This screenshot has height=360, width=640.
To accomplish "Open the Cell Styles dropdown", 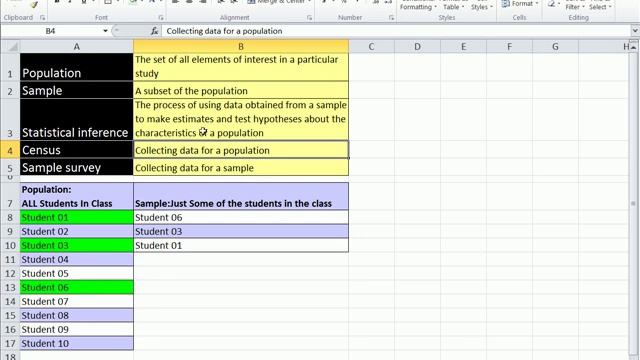I will point(482,6).
